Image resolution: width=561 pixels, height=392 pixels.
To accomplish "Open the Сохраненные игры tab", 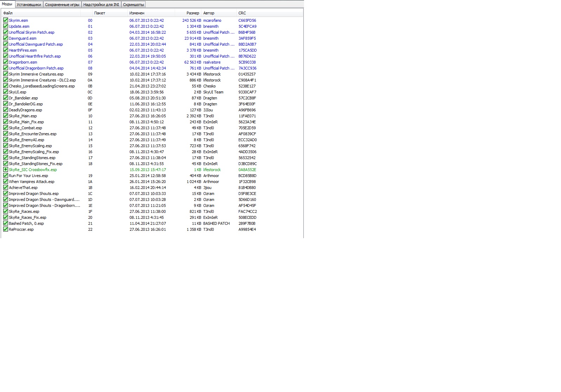I will point(62,5).
